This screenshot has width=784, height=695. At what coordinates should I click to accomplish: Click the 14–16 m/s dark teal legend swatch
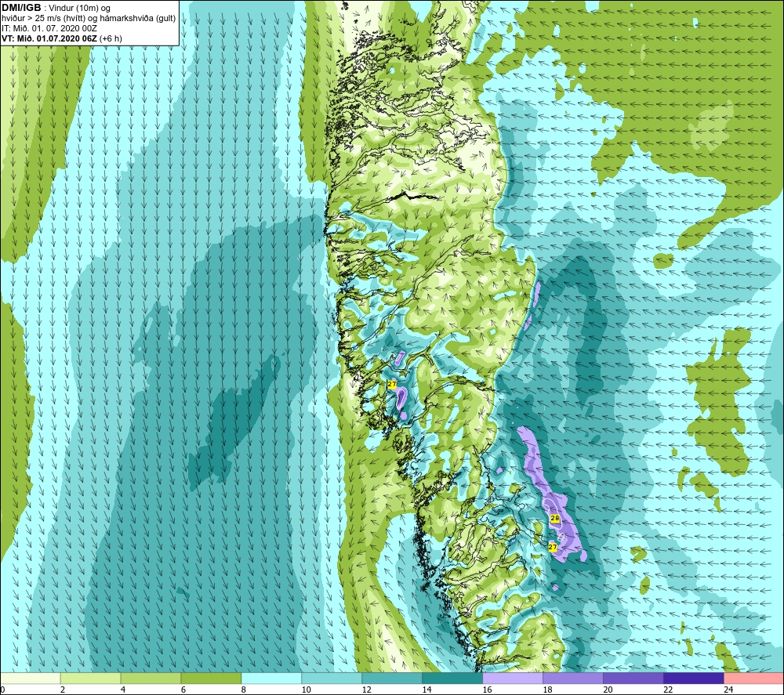pyautogui.click(x=452, y=678)
